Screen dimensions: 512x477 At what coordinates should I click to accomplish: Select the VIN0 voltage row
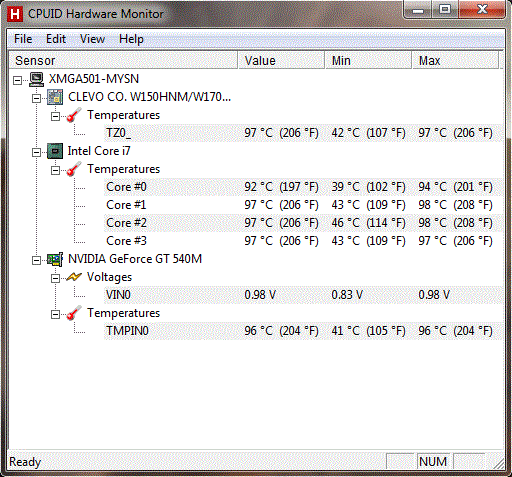point(303,295)
